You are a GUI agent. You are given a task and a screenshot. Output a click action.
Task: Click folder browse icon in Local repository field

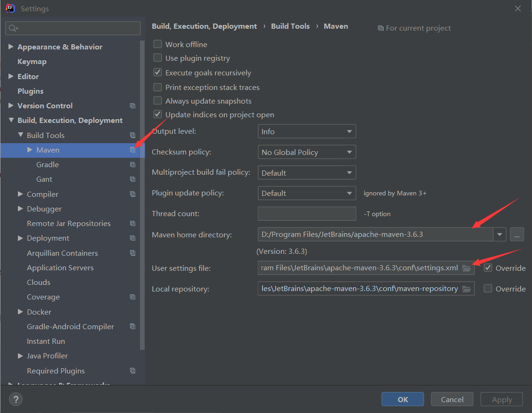pyautogui.click(x=467, y=289)
